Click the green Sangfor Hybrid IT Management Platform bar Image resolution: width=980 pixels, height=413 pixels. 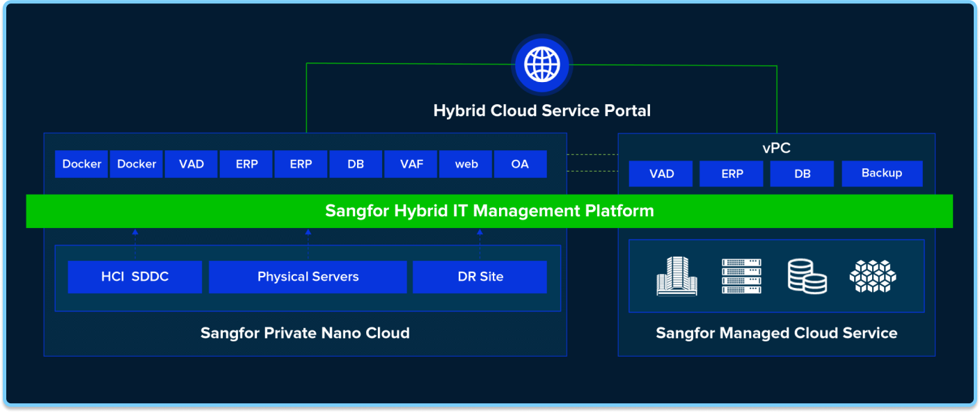[489, 211]
